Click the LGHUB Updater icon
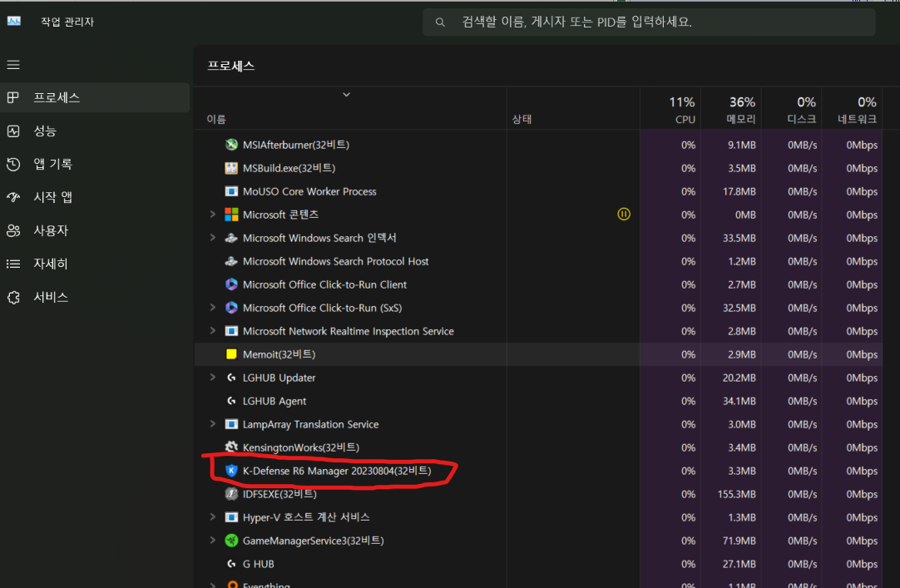This screenshot has height=588, width=900. click(231, 378)
